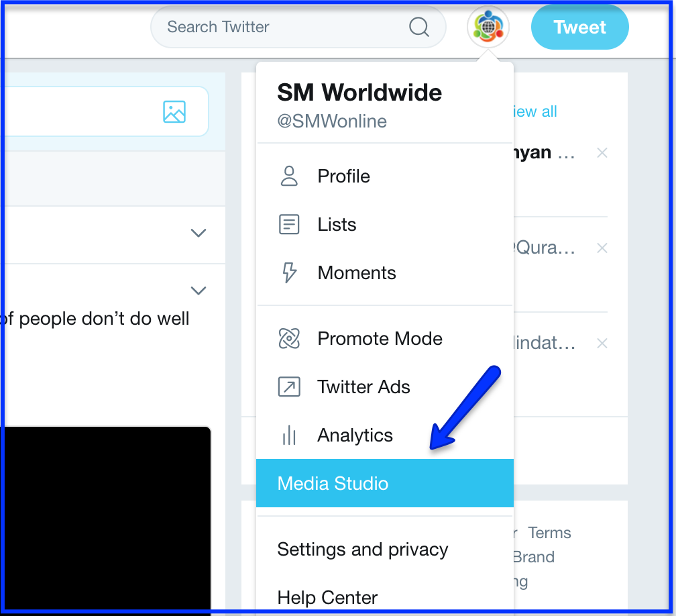Click the Twitter Ads arrow icon
Image resolution: width=676 pixels, height=616 pixels.
pyautogui.click(x=289, y=387)
